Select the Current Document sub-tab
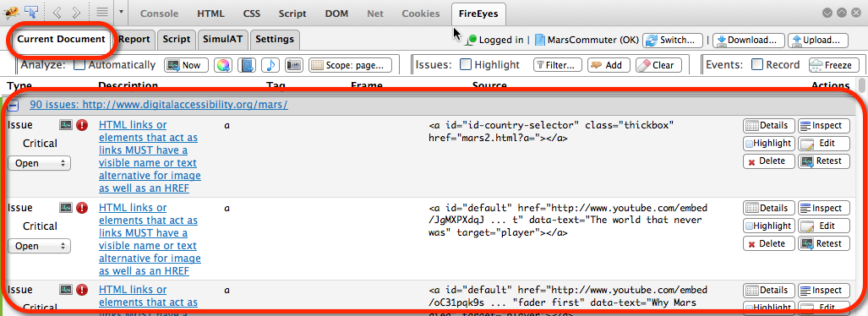The height and width of the screenshot is (316, 868). pyautogui.click(x=61, y=40)
